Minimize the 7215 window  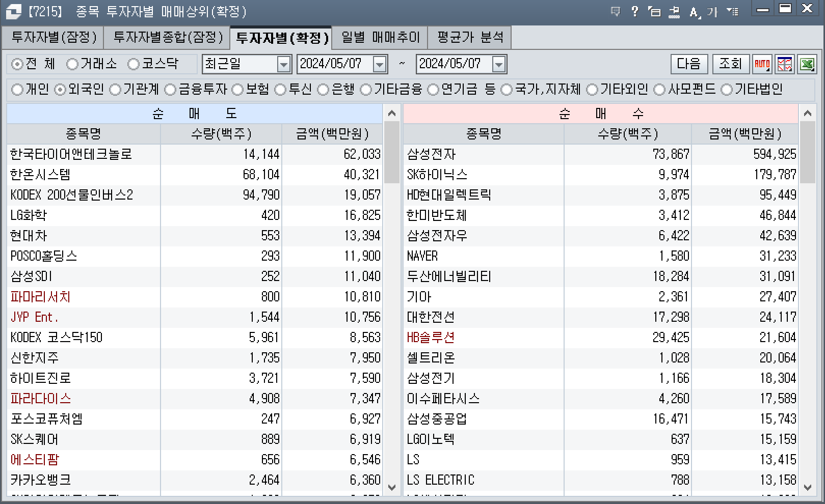(x=763, y=9)
